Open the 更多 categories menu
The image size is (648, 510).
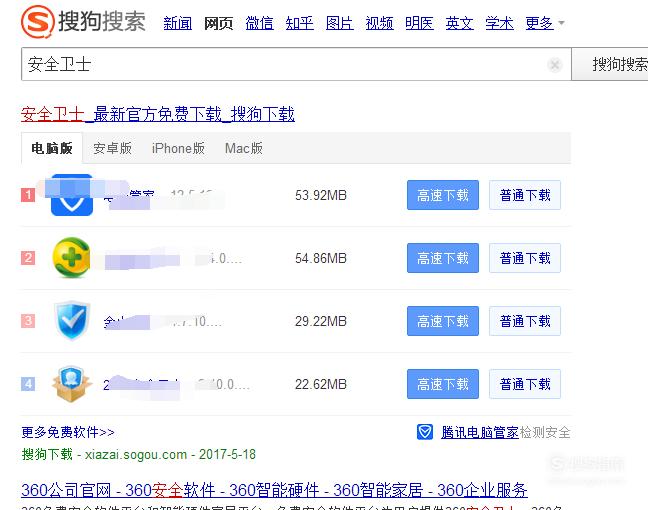pos(539,23)
